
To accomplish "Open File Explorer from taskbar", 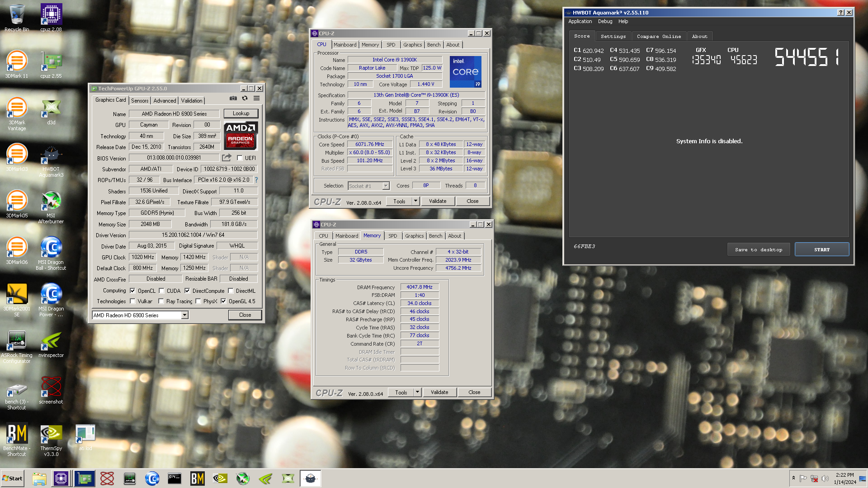I will [39, 479].
